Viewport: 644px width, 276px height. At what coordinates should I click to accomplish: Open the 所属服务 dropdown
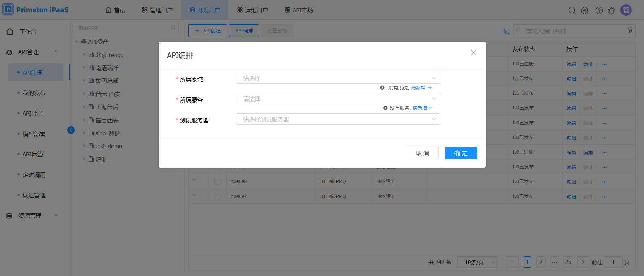pyautogui.click(x=339, y=99)
